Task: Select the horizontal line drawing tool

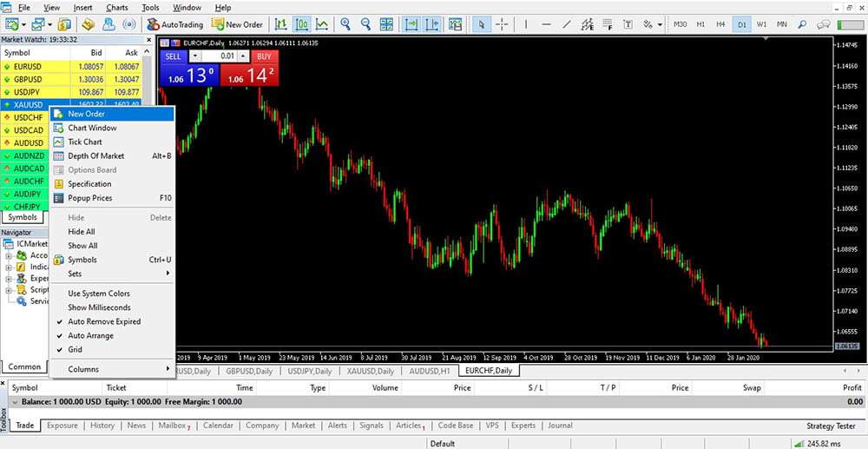Action: tap(546, 24)
